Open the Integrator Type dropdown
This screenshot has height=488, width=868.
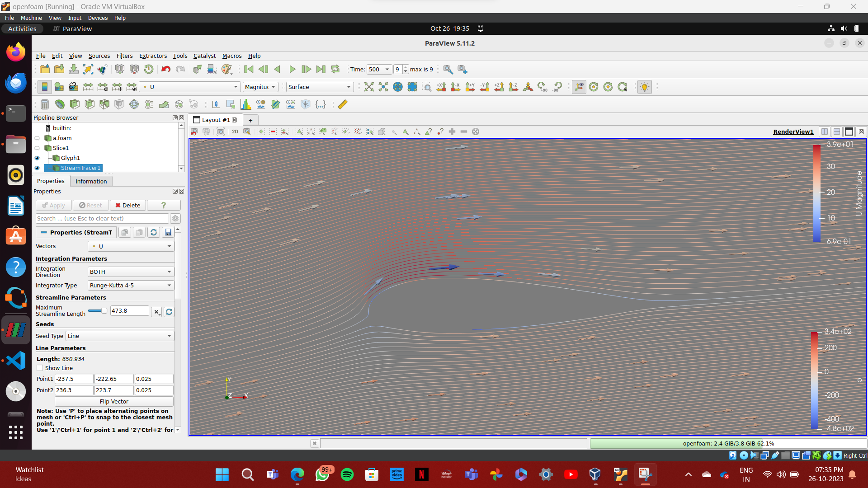point(130,285)
